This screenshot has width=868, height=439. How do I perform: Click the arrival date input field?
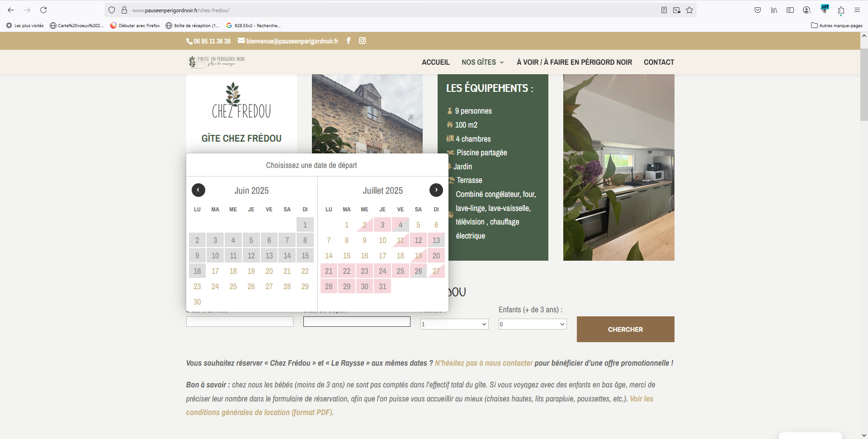(240, 321)
